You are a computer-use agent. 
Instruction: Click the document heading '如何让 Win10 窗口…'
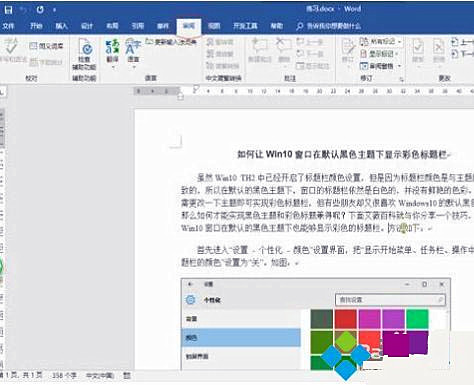343,154
